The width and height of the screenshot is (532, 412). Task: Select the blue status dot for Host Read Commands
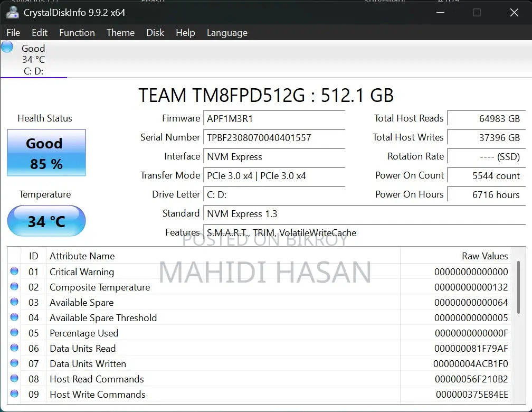coord(14,378)
